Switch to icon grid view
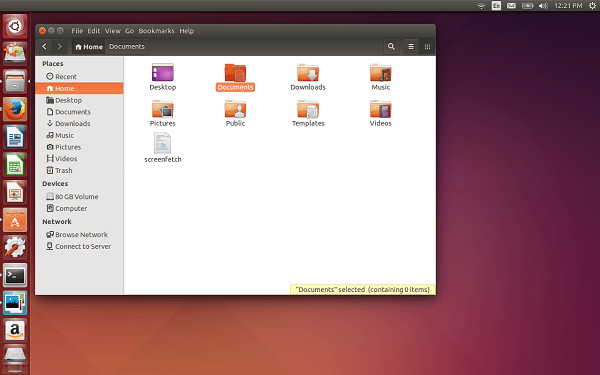Screen dimensions: 600x375 coord(427,46)
